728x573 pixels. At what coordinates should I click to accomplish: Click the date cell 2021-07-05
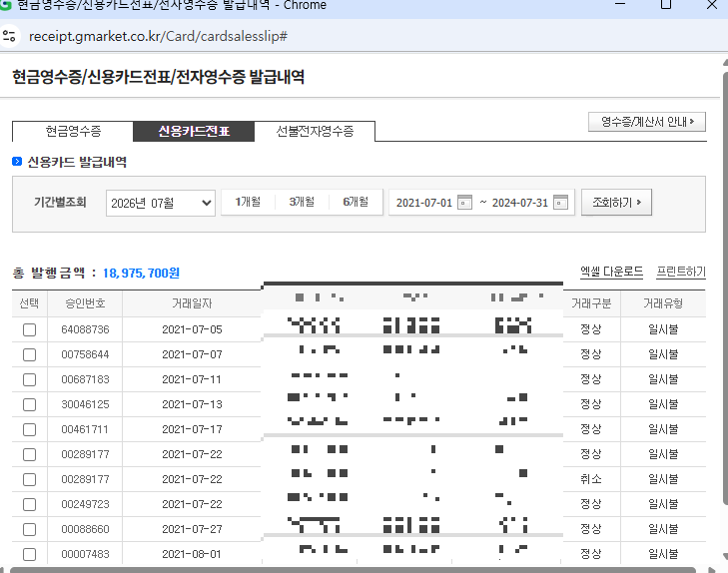tap(192, 329)
